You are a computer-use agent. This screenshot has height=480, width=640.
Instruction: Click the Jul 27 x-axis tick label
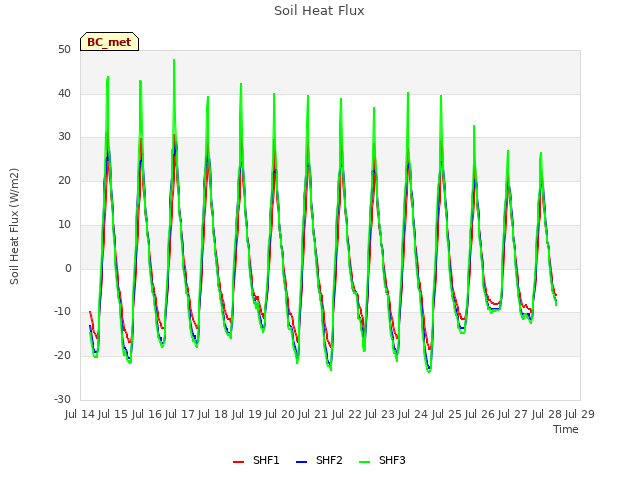[513, 414]
